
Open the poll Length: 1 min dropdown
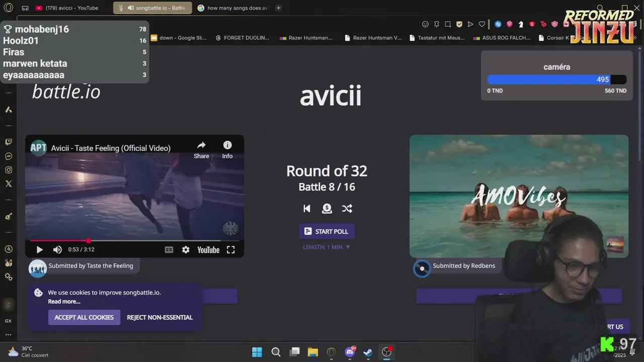(327, 247)
